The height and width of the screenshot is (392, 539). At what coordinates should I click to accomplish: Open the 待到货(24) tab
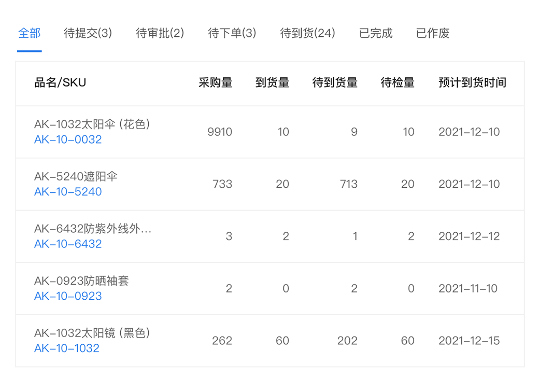coord(307,33)
